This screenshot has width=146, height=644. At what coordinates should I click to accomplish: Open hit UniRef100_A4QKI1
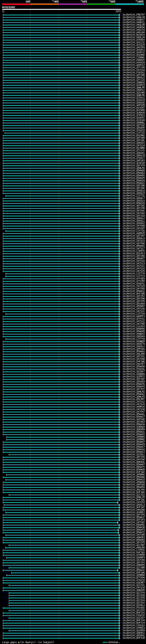pos(133,22)
